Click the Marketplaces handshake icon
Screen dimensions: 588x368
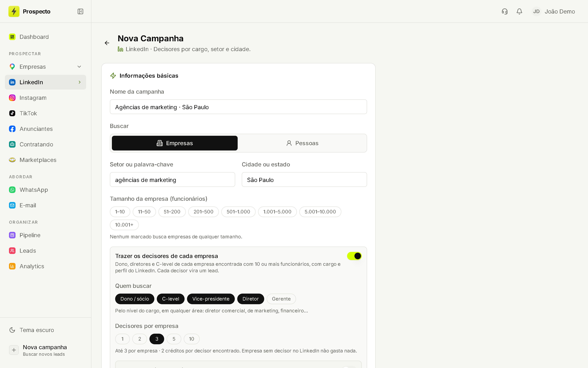point(12,160)
